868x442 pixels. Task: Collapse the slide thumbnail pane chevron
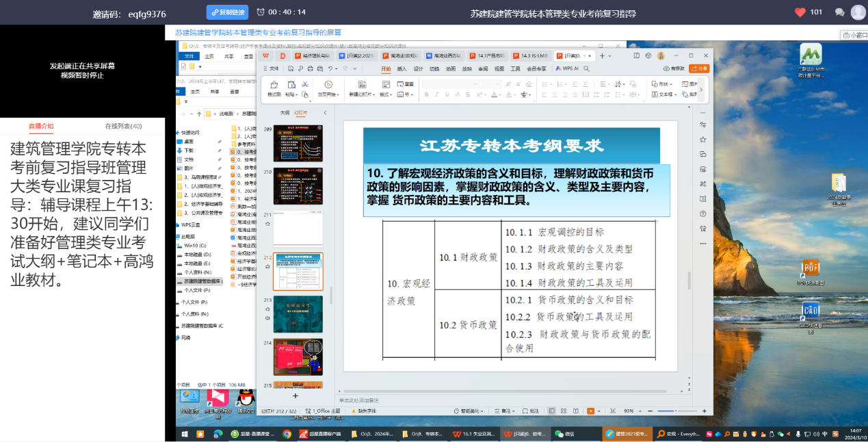coord(325,112)
